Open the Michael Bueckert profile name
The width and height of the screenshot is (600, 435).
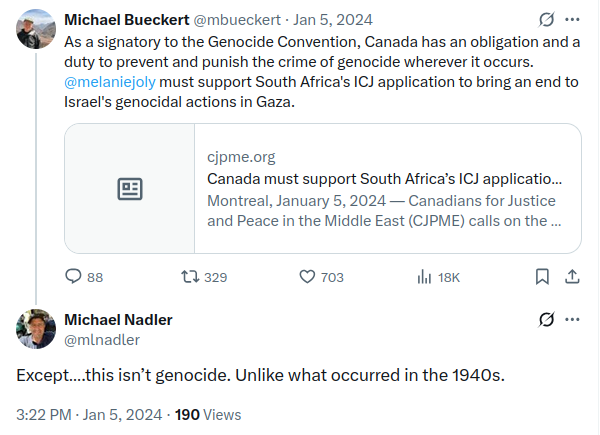tap(127, 20)
